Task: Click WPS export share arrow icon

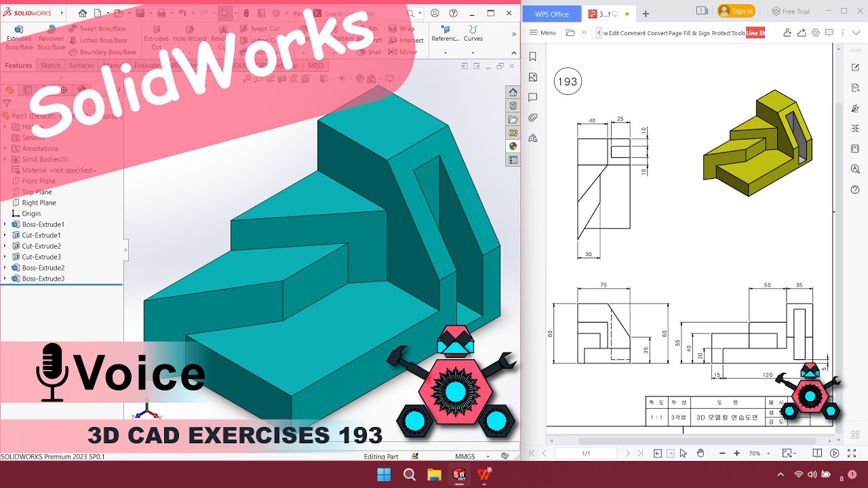Action: click(802, 33)
